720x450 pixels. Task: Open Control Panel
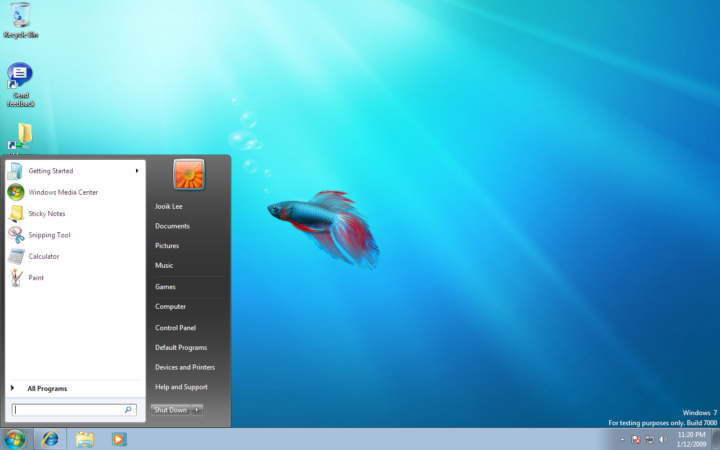pos(175,328)
